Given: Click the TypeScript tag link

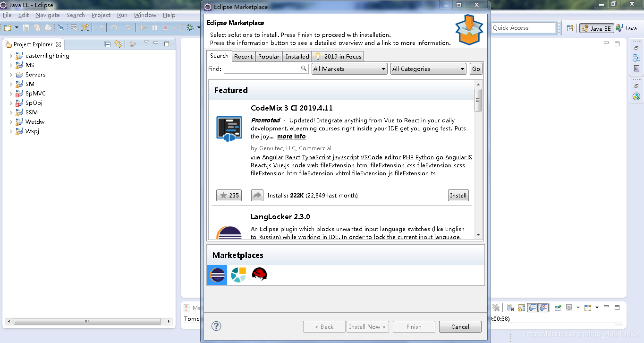Looking at the screenshot, I should [316, 157].
